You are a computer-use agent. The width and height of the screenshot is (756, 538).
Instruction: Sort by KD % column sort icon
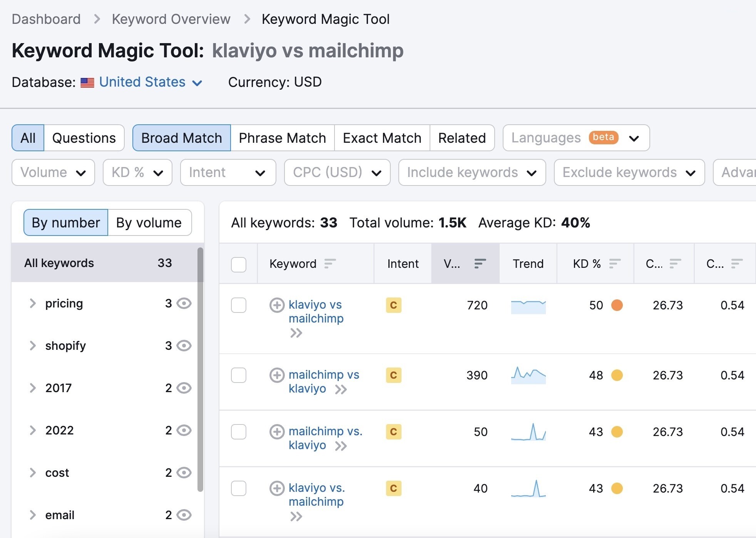coord(615,264)
